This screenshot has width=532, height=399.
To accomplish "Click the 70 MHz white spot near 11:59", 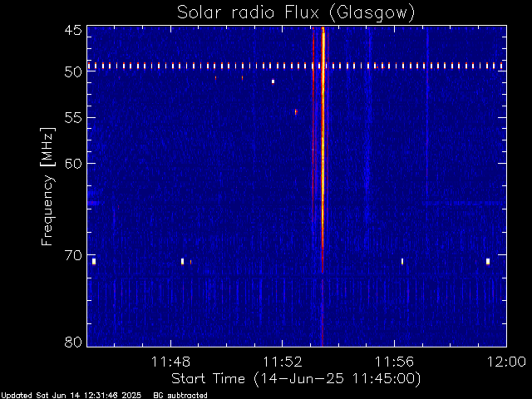I will point(488,261).
